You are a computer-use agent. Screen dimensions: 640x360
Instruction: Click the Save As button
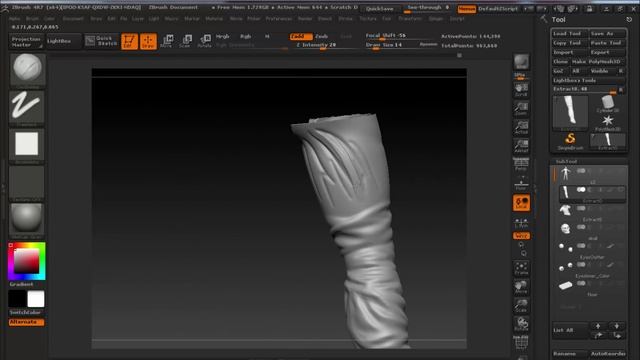pos(607,33)
